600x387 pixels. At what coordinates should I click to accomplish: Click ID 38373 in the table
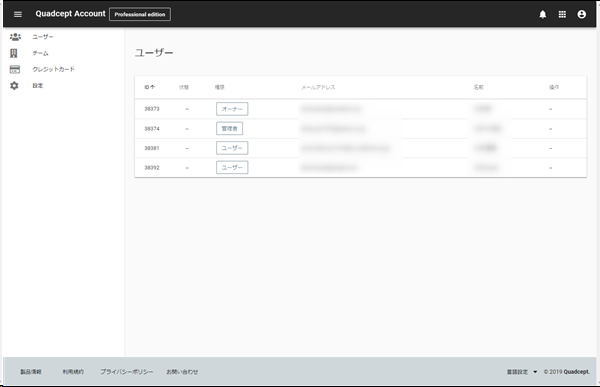point(152,109)
